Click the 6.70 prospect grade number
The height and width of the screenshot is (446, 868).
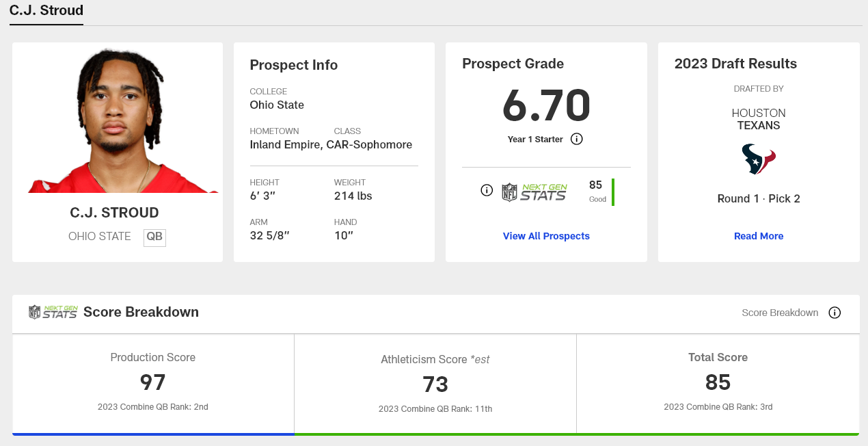click(x=546, y=105)
